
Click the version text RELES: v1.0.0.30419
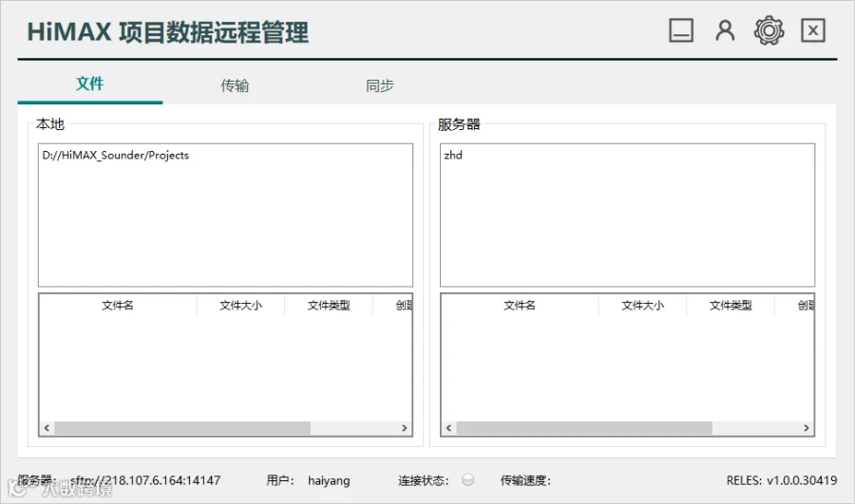pos(782,480)
